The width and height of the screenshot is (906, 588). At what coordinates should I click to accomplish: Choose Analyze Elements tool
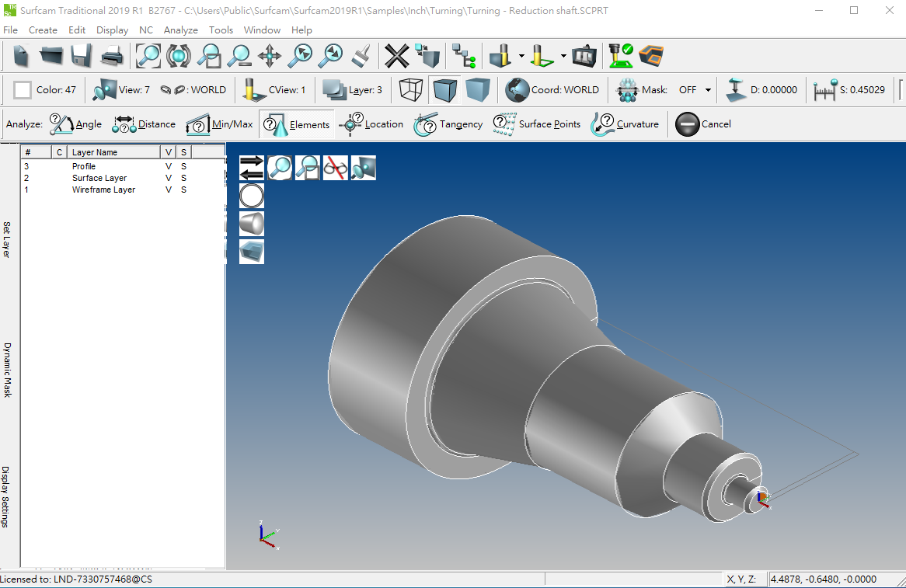click(296, 124)
